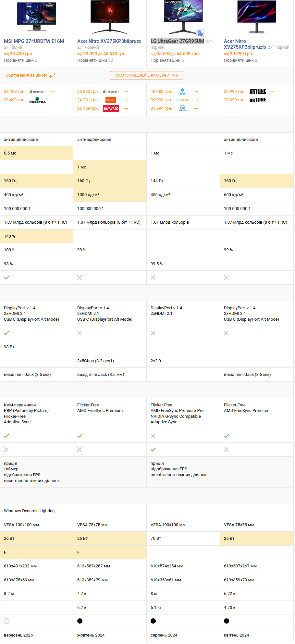Click the "Сортування за ціною" sorting link
The height and width of the screenshot is (644, 295).
(26, 75)
